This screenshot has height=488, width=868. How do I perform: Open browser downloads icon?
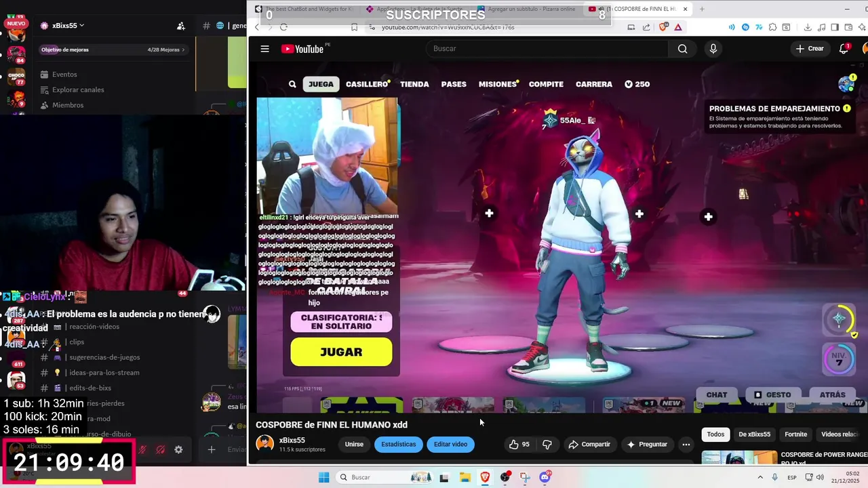[808, 27]
